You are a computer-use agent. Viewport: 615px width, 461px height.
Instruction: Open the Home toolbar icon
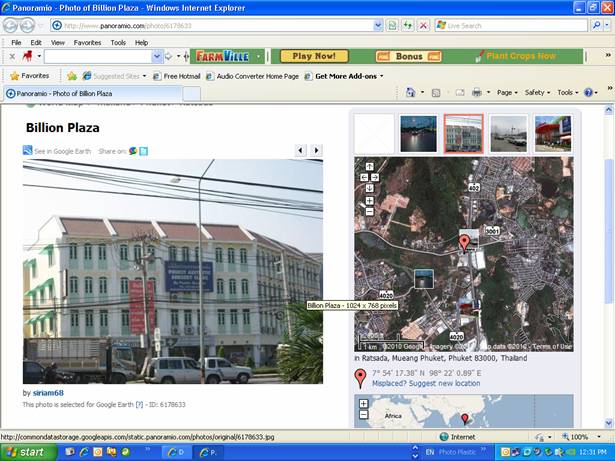tap(410, 93)
